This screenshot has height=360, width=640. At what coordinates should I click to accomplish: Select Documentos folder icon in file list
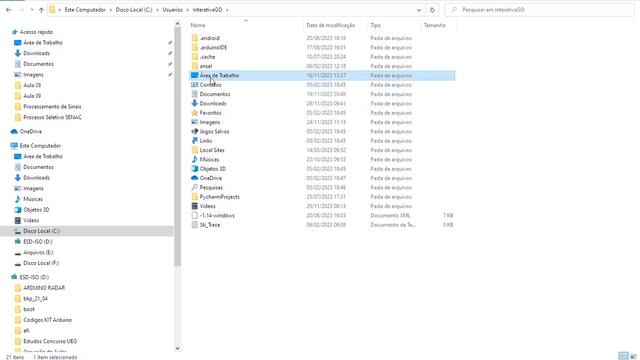(x=195, y=94)
